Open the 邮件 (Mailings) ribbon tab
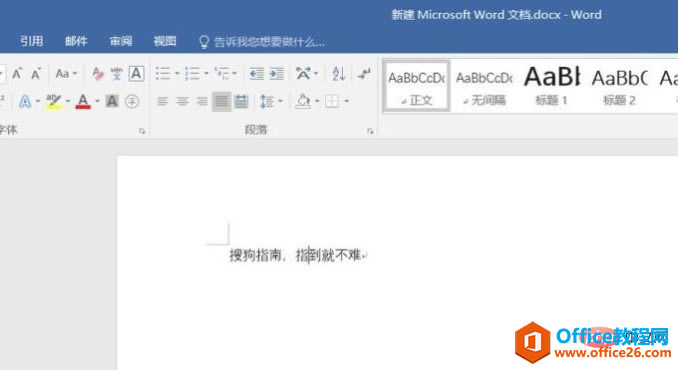 tap(76, 41)
